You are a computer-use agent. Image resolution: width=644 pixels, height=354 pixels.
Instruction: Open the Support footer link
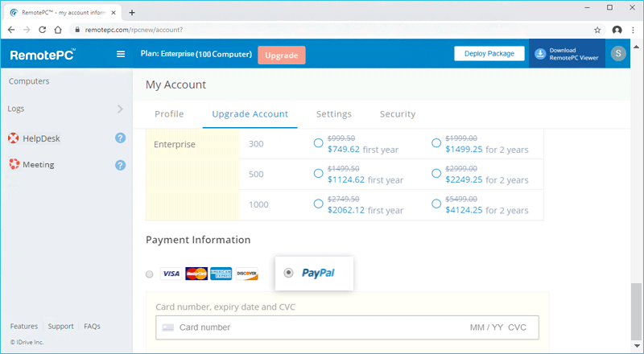(61, 326)
